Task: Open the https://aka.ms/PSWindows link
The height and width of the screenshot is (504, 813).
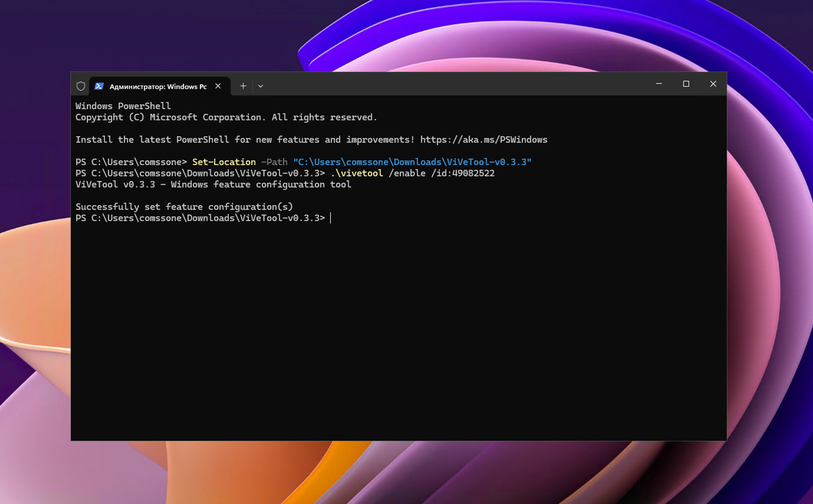Action: [484, 140]
